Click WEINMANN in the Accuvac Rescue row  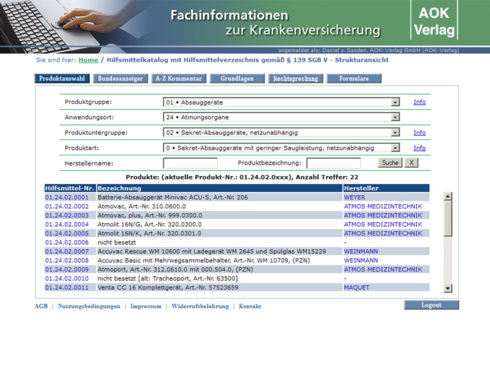tap(361, 251)
